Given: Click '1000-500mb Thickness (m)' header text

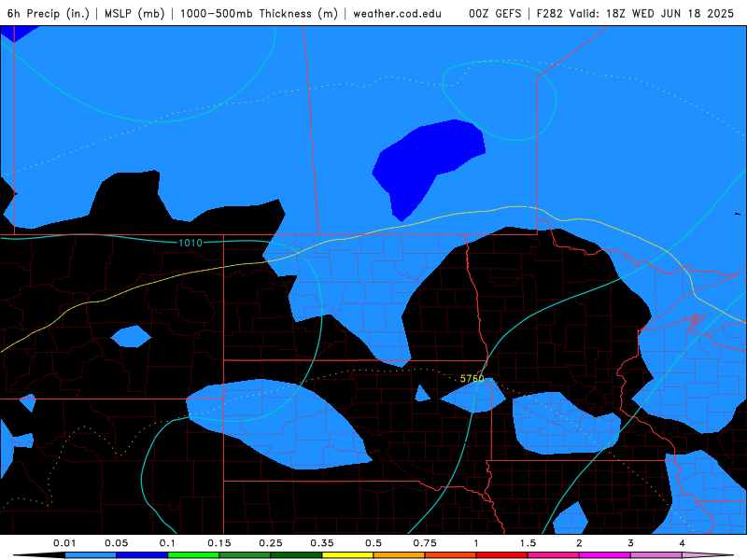Looking at the screenshot, I should (x=259, y=13).
